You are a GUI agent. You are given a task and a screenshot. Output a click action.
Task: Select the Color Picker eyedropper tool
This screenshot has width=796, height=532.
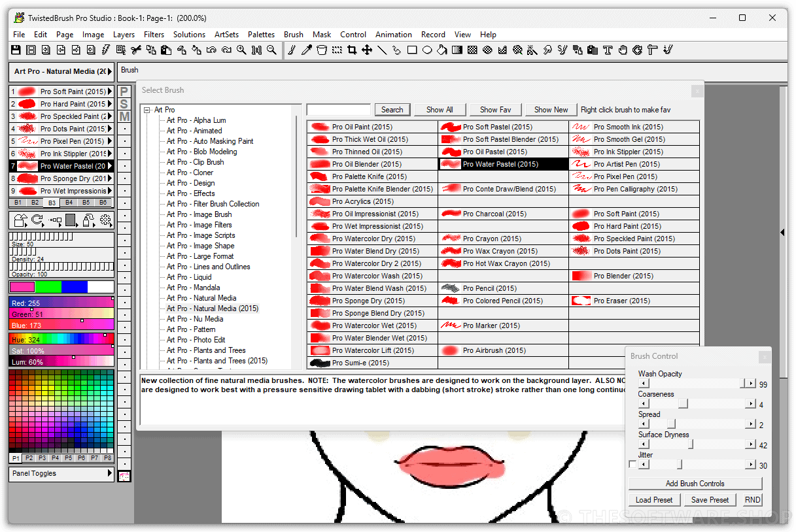tap(306, 50)
